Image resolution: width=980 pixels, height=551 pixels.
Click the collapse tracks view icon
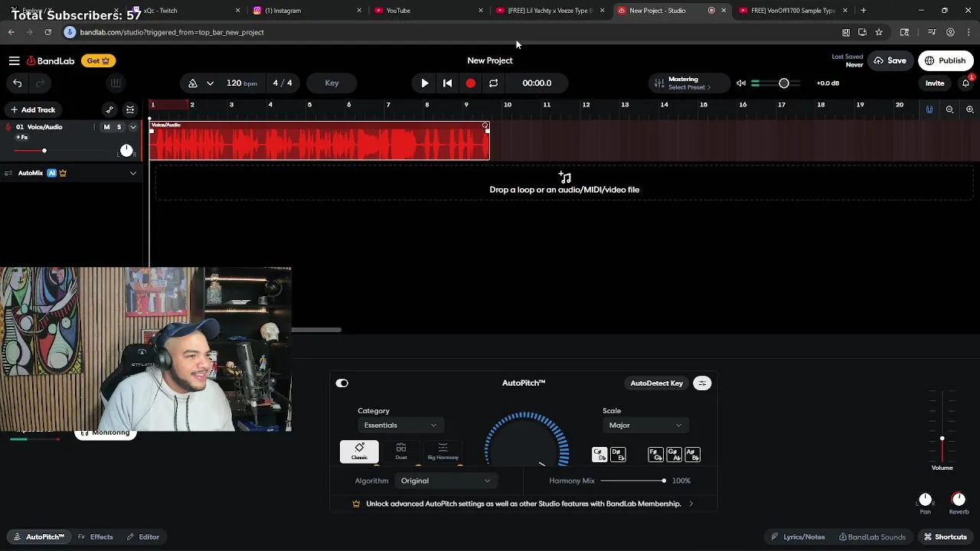coord(130,110)
